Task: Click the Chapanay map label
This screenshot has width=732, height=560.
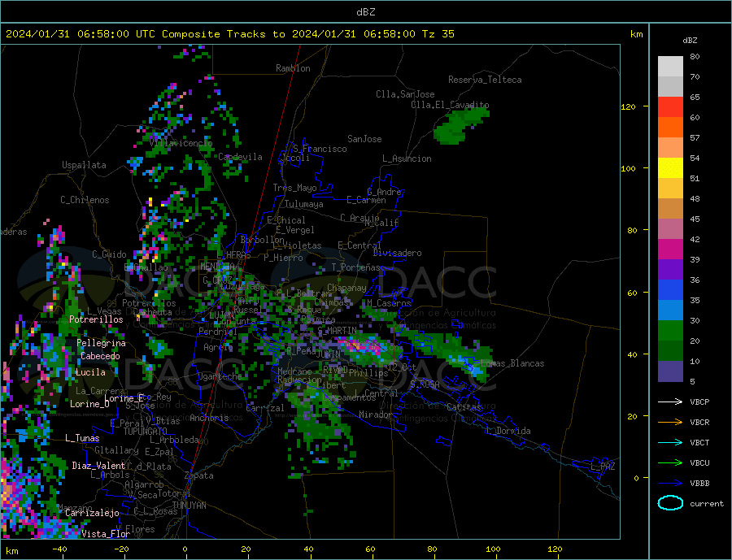Action: pos(346,288)
